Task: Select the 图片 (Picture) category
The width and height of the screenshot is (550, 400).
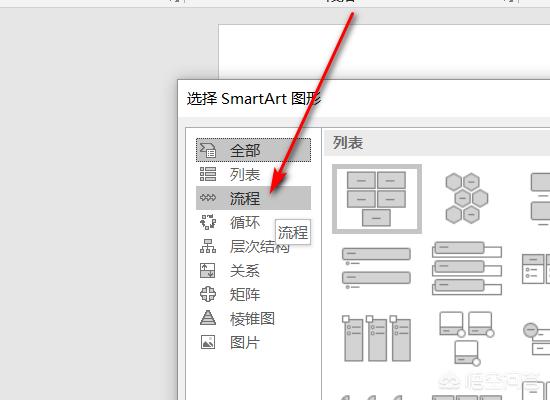Action: pos(253,342)
